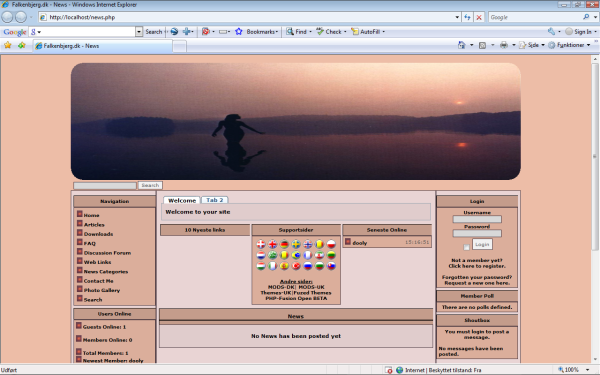Open the Side page menu
Screen dimensions: 600x375
click(532, 45)
